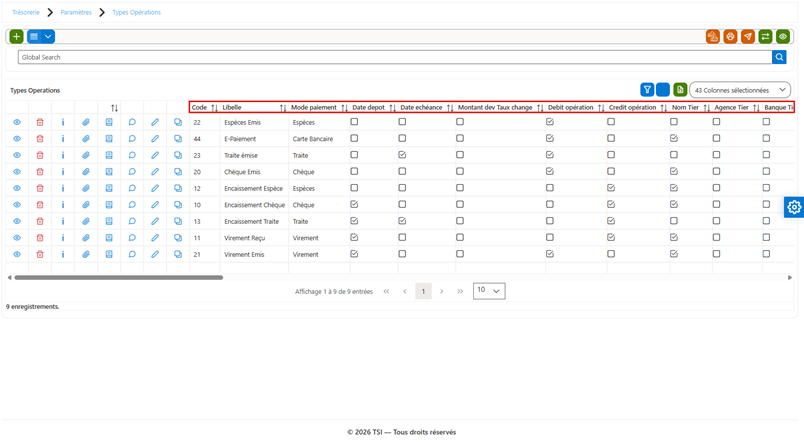
Task: Toggle Agence Tier checkbox for Encaissement Traite
Action: pos(716,221)
